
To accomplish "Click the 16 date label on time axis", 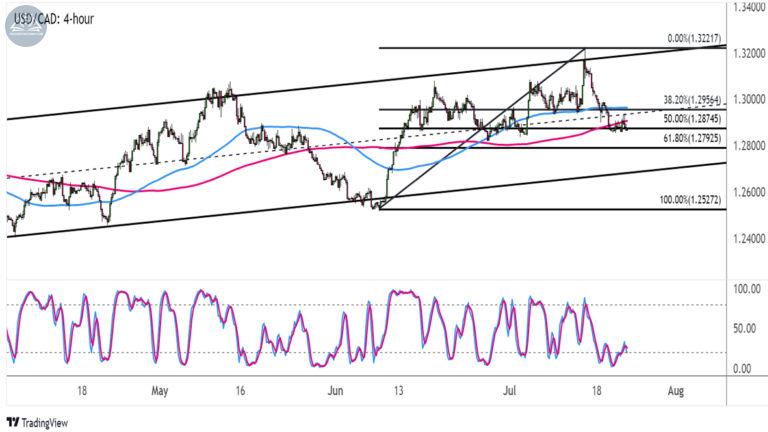I will coord(240,391).
